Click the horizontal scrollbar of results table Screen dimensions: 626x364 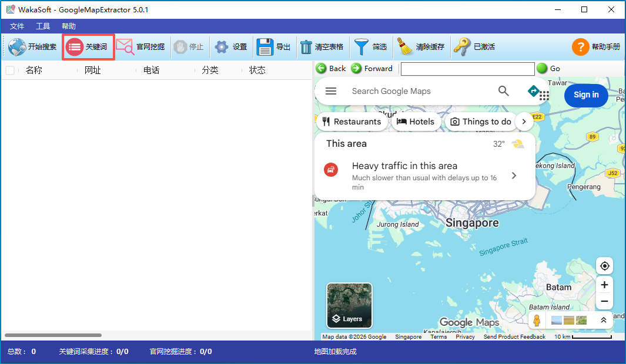(53, 335)
